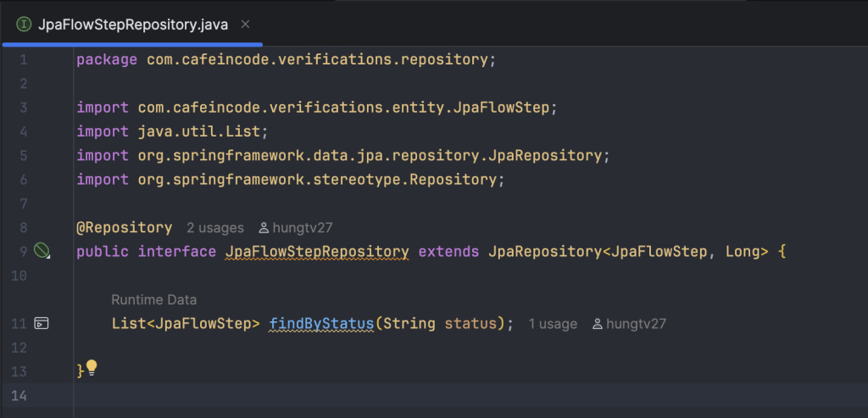Viewport: 868px width, 418px height.
Task: Select the JpaFlowStepRepository.java tab
Action: (x=131, y=25)
